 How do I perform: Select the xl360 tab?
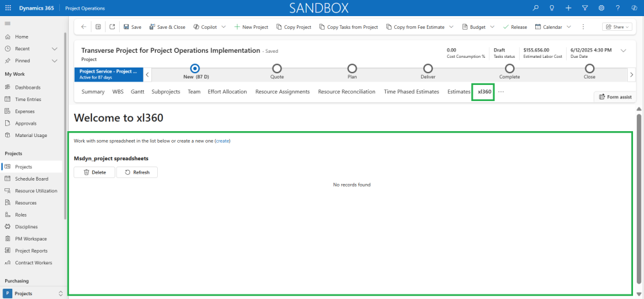coord(484,92)
